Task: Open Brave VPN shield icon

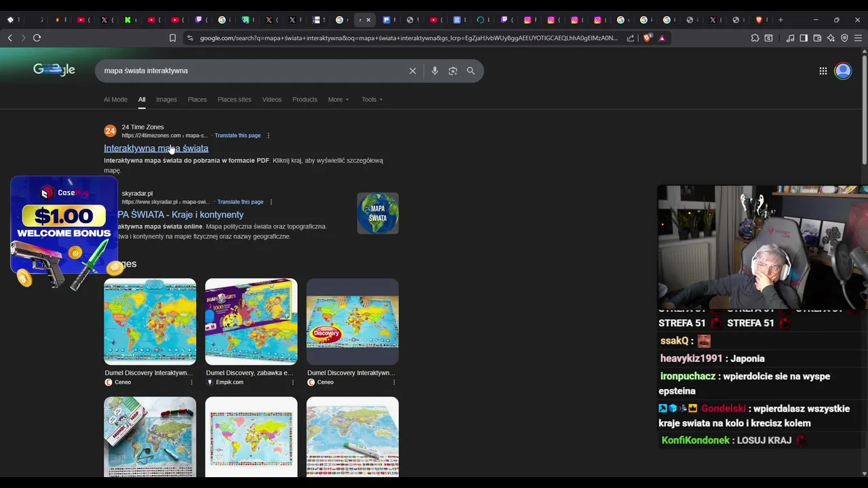Action: [844, 38]
